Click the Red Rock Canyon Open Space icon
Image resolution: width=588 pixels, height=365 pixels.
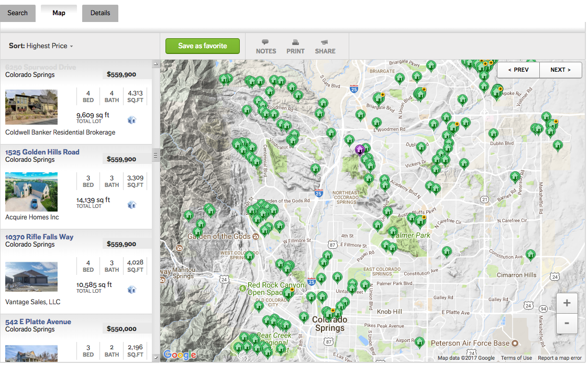pyautogui.click(x=242, y=288)
